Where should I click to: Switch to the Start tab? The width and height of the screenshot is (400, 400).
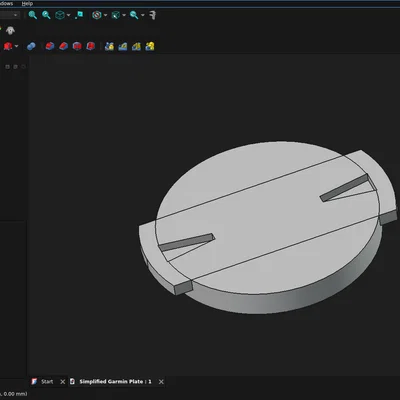[47, 382]
